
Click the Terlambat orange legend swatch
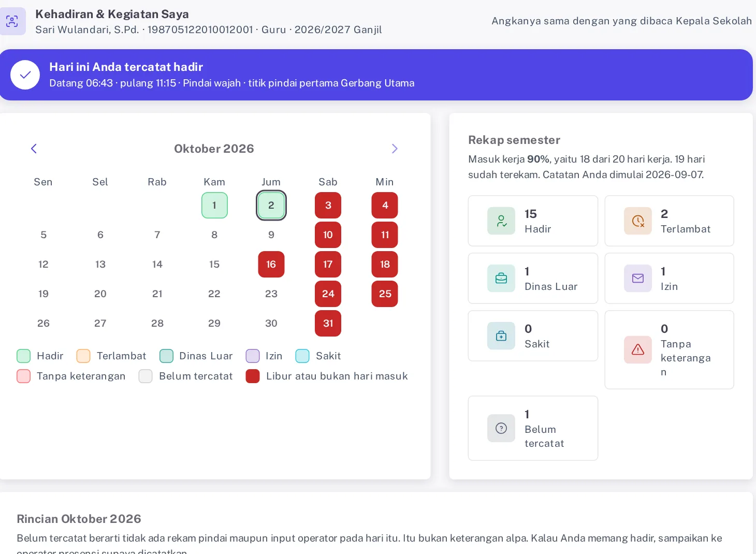click(83, 356)
